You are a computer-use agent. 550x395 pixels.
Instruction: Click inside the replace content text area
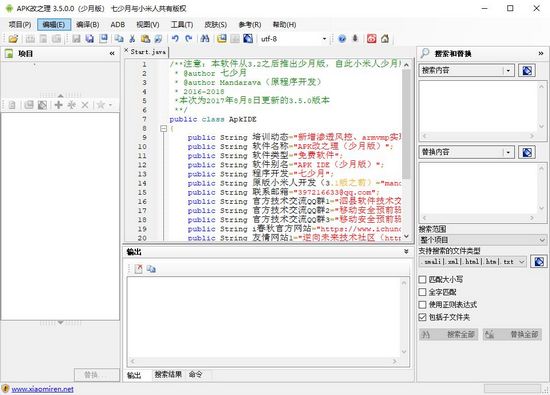tap(478, 188)
